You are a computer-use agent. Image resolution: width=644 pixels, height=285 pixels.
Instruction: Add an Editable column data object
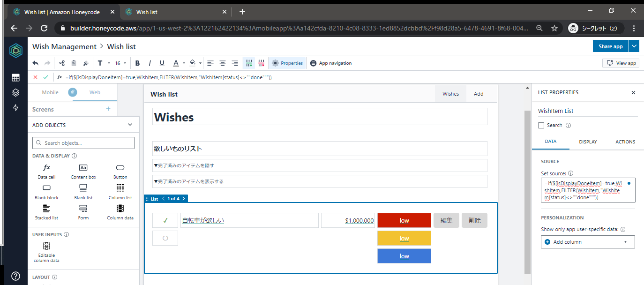(x=46, y=252)
